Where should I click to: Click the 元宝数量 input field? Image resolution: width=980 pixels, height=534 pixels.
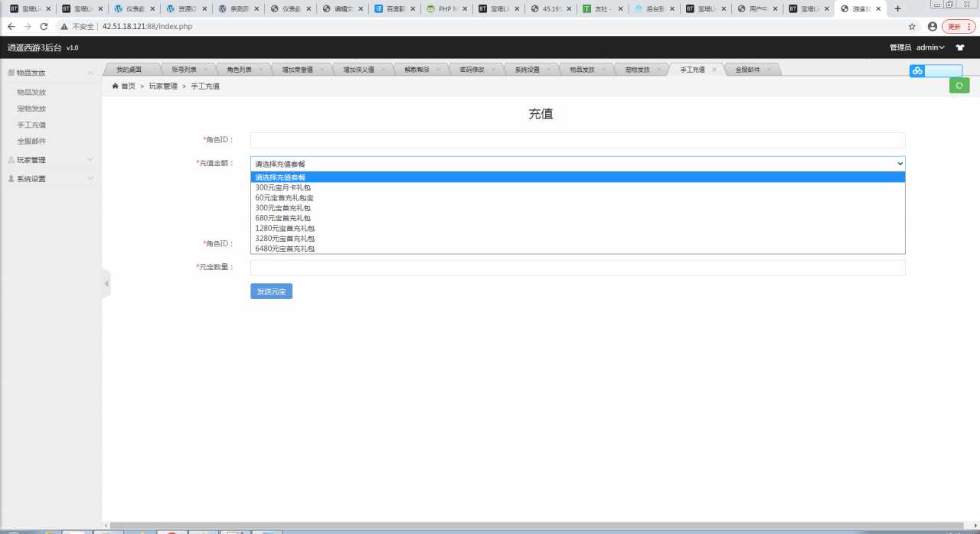(577, 268)
